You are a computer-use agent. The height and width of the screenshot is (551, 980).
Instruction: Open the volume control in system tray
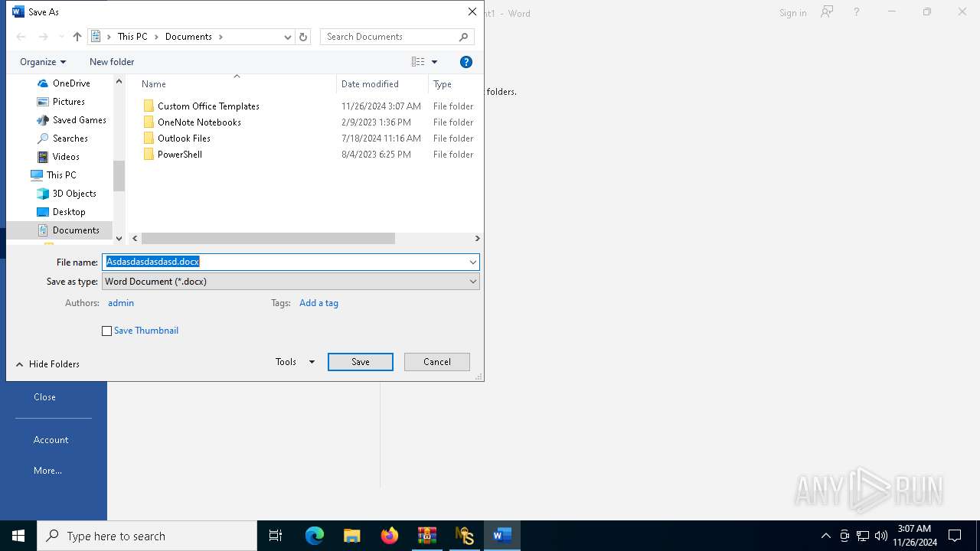(881, 536)
